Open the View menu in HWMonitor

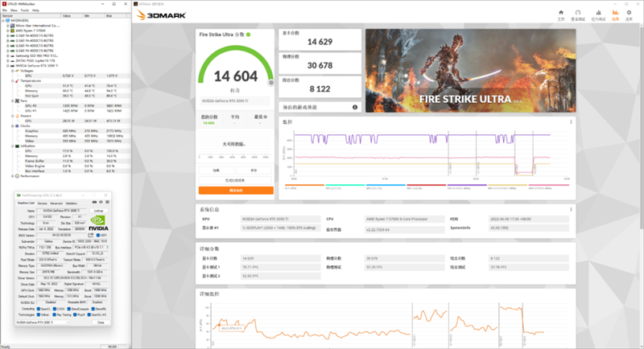14,10
